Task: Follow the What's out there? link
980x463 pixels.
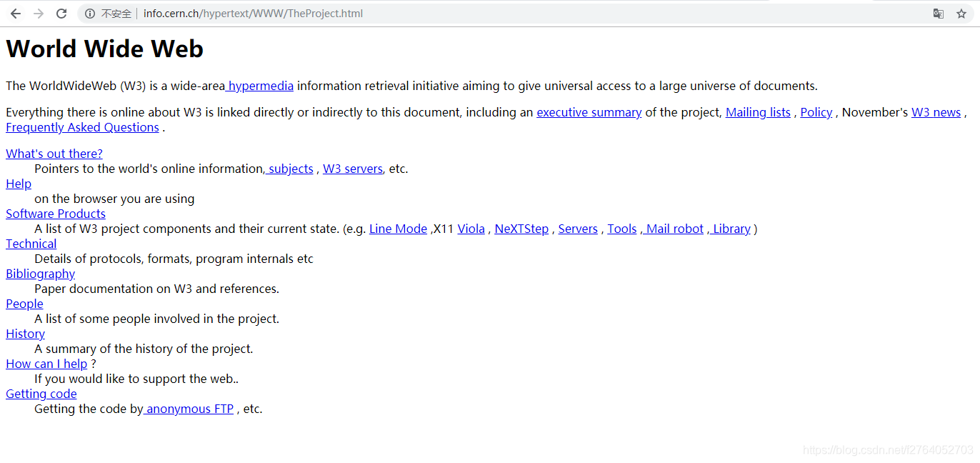Action: click(x=54, y=154)
